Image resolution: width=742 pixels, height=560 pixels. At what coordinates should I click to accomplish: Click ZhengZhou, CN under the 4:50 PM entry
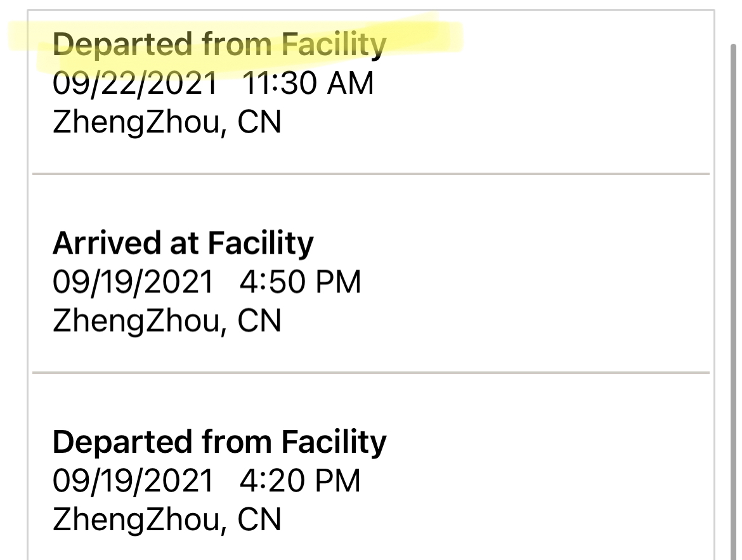(167, 321)
